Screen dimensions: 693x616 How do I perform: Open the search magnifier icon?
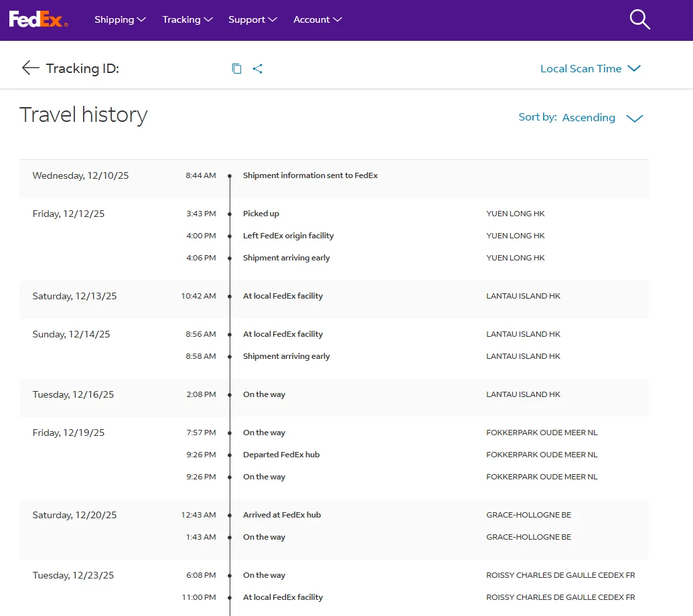pyautogui.click(x=639, y=19)
